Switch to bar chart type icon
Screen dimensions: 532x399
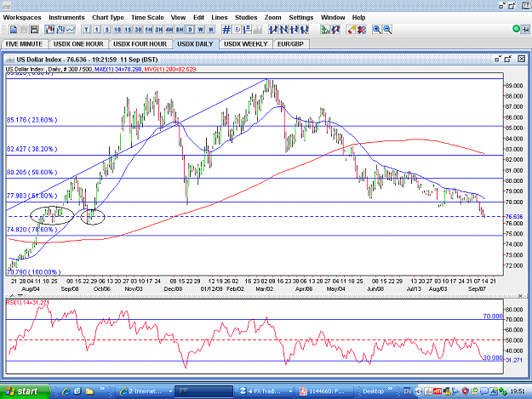click(60, 30)
